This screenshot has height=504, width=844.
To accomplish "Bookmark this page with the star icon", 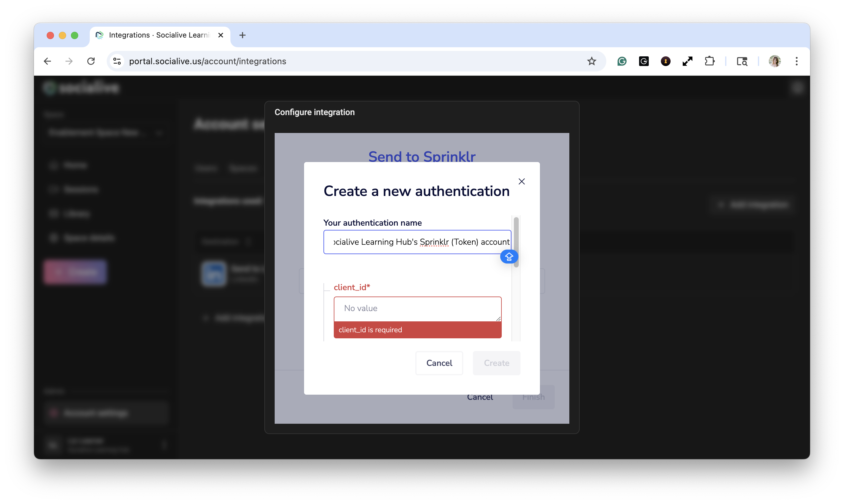I will [x=591, y=61].
